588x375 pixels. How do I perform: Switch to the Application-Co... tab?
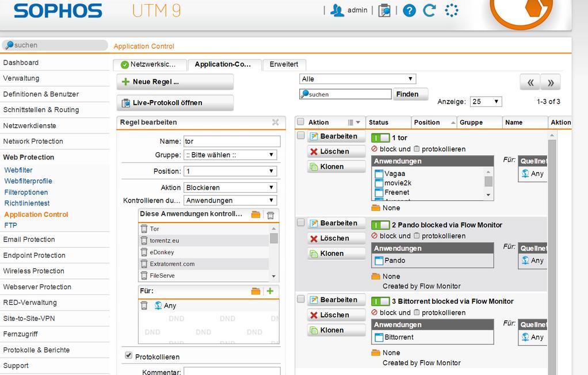pos(223,64)
